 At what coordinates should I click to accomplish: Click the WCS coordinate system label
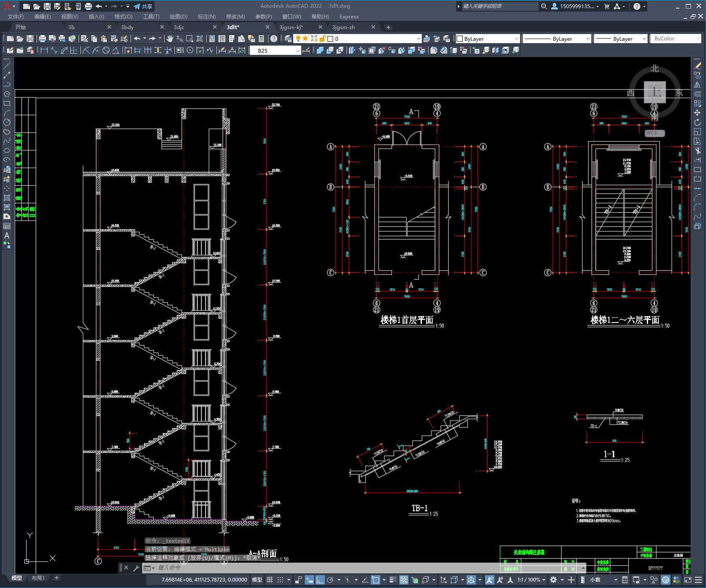tap(655, 133)
